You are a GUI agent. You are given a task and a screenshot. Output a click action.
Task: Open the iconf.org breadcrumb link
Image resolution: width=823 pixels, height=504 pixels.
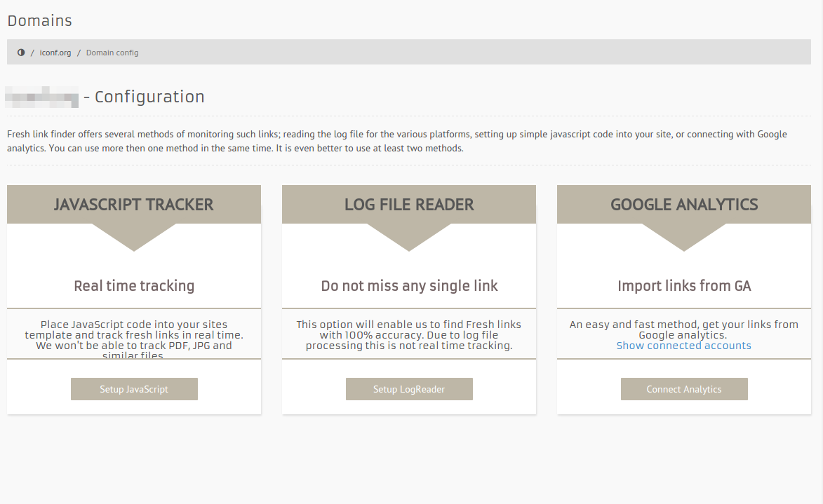[x=55, y=53]
